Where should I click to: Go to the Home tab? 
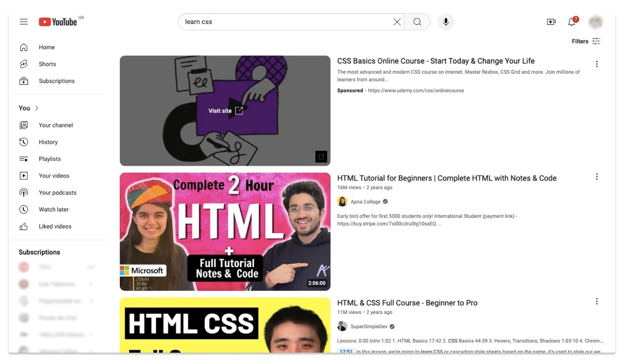46,47
